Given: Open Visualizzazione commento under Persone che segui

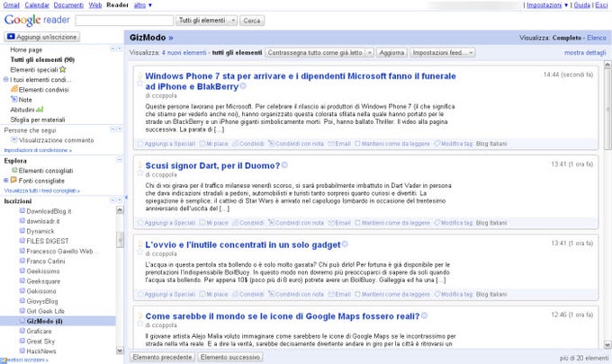Looking at the screenshot, I should (53, 140).
